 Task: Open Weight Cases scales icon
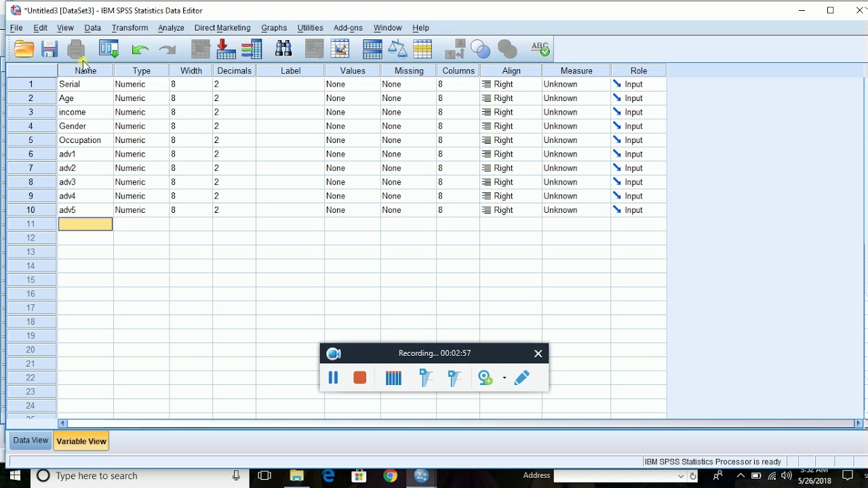398,49
